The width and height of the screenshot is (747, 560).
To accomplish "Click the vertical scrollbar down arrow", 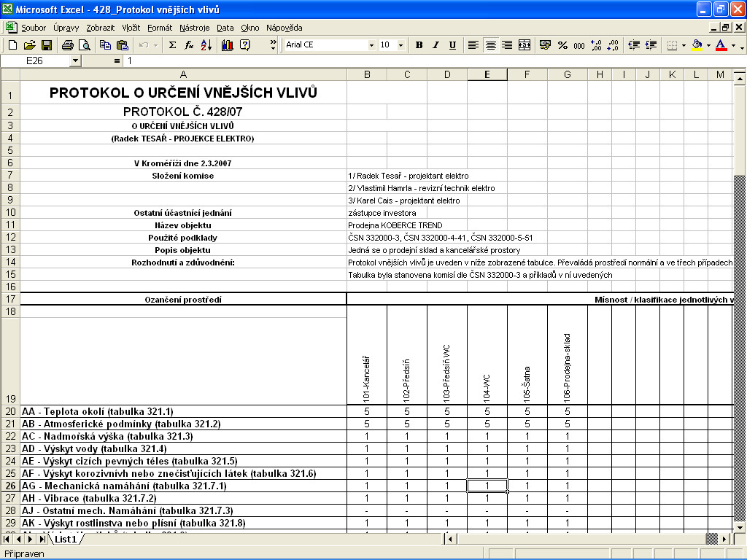I will point(740,527).
